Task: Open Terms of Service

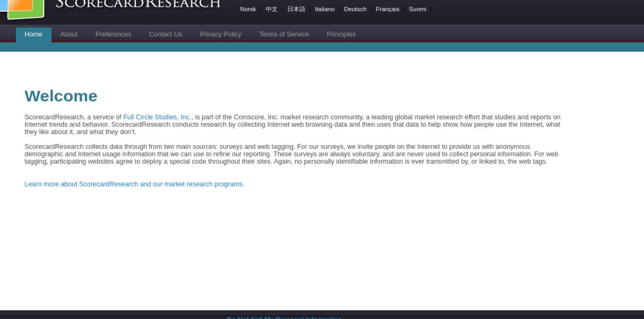Action: 284,34
